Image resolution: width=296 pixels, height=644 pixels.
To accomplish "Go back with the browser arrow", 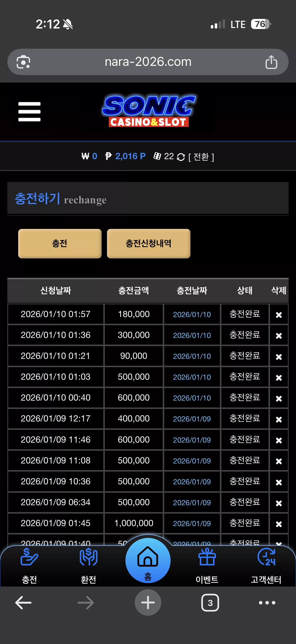I will [x=23, y=603].
